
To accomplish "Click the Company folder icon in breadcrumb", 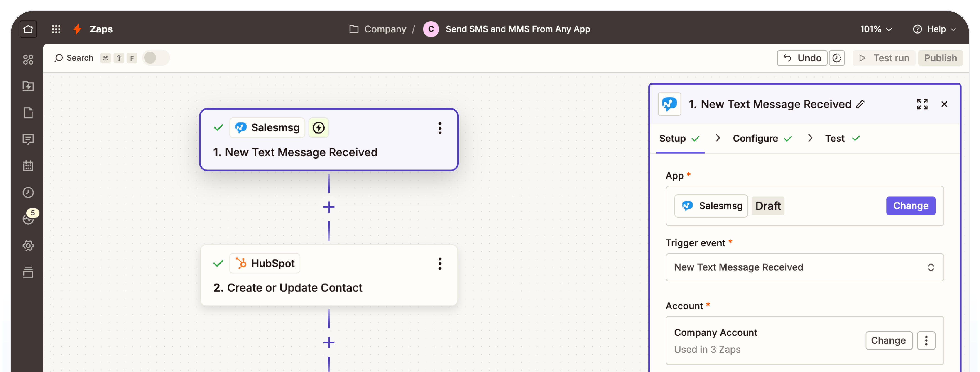I will [354, 29].
